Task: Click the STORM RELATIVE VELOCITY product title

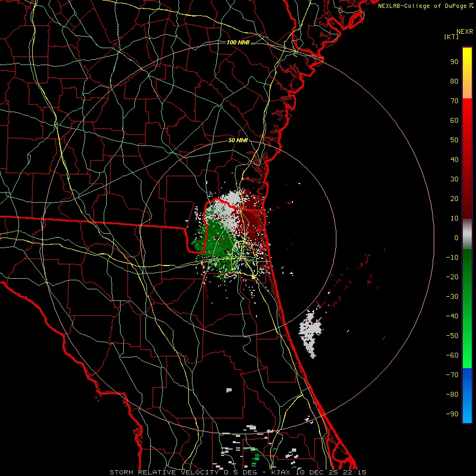Action: tap(166, 472)
